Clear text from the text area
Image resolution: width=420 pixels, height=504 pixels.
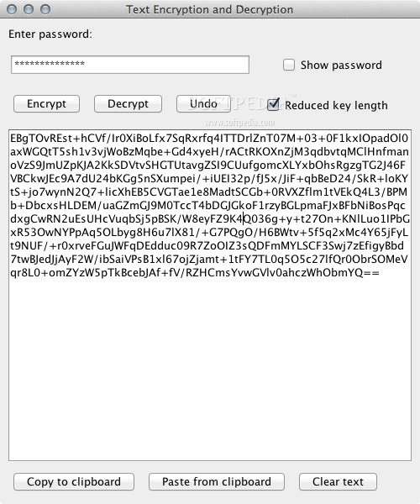(338, 482)
